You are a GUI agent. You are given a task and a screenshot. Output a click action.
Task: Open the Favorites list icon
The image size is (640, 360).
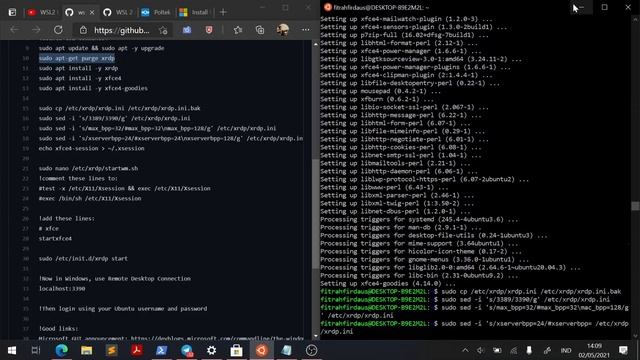coord(238,30)
